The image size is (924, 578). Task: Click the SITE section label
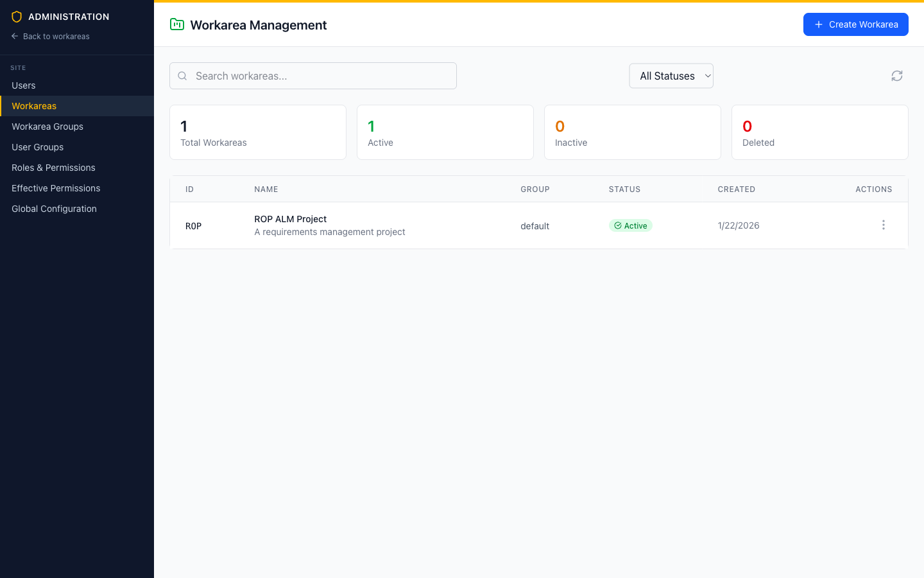pos(18,67)
